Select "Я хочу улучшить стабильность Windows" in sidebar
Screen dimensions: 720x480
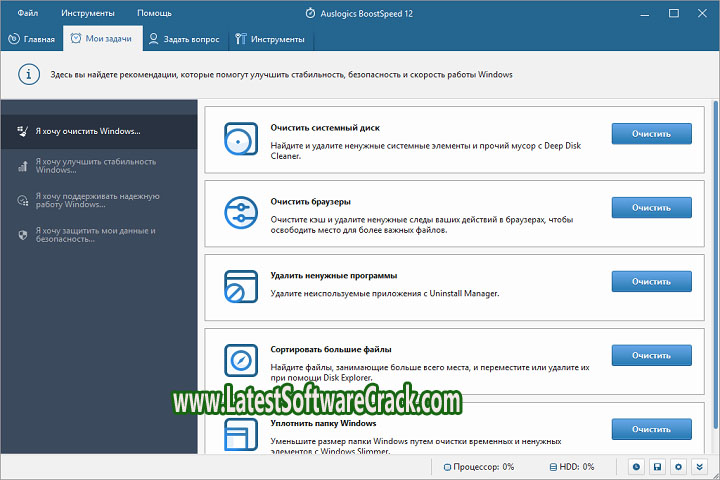(95, 165)
